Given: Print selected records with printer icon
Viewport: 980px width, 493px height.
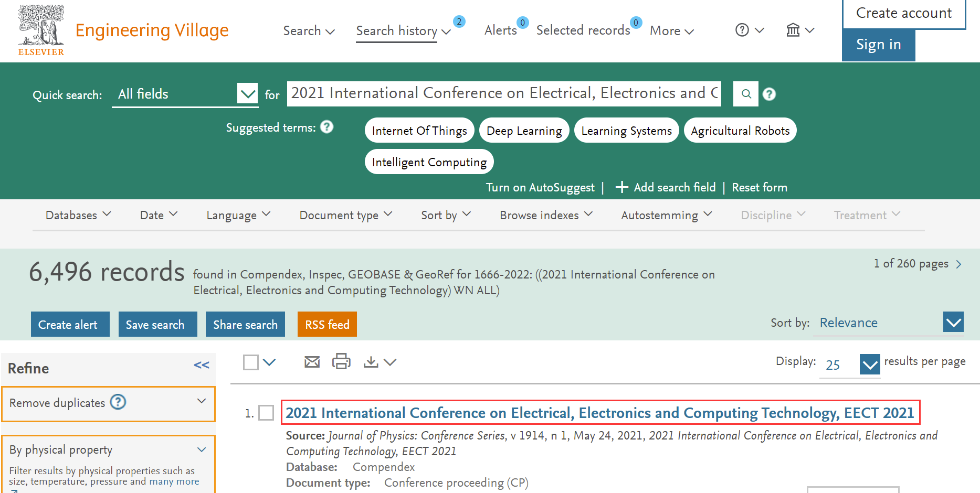Looking at the screenshot, I should click(x=341, y=361).
